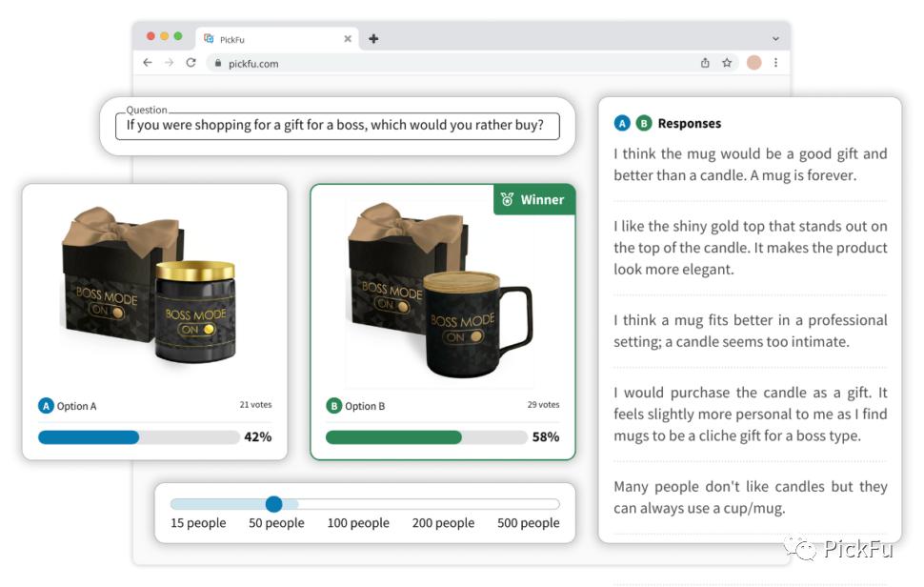The width and height of the screenshot is (924, 587).
Task: Select 50 people audience size
Action: 276,523
